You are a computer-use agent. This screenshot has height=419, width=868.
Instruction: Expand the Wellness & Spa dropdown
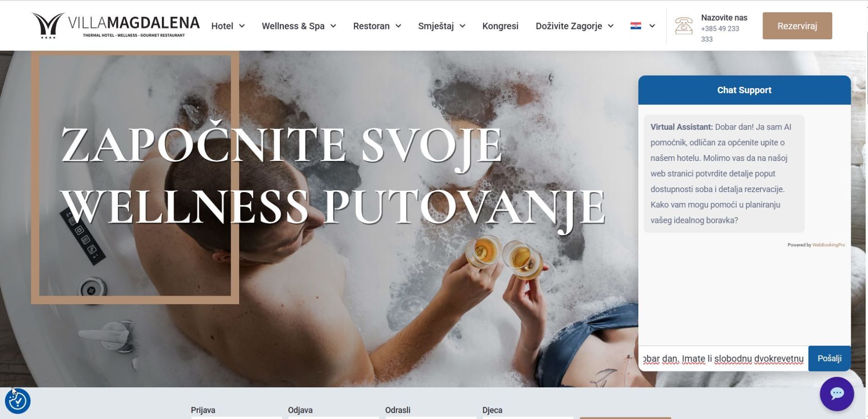(x=299, y=26)
